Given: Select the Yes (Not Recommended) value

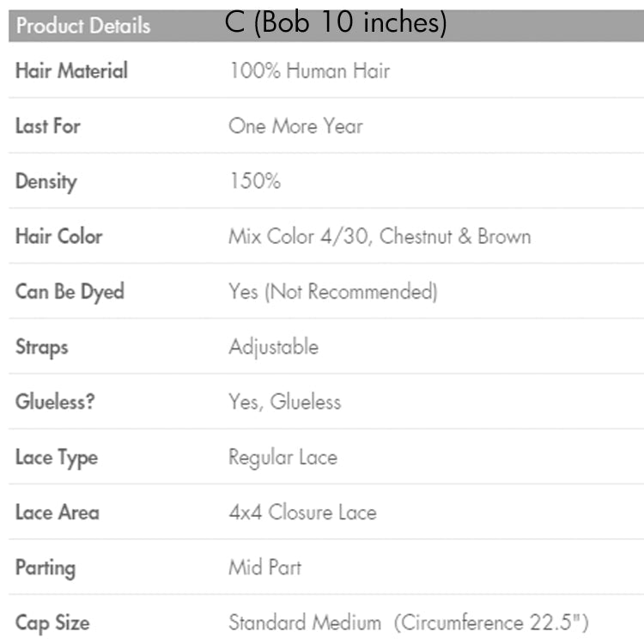Looking at the screenshot, I should tap(333, 292).
